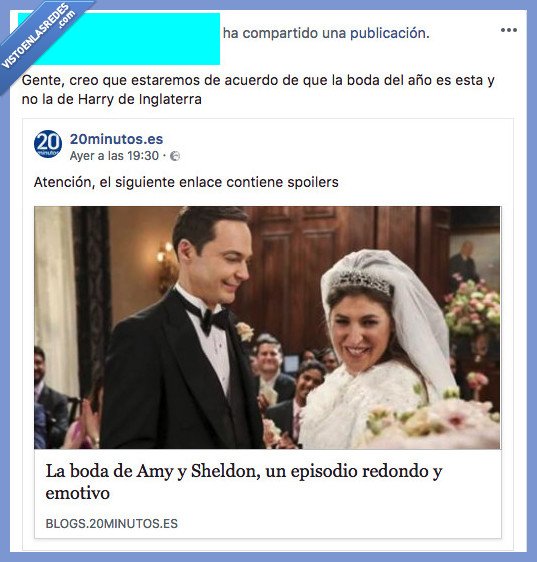Open the 20minutos.es page link

click(x=116, y=139)
